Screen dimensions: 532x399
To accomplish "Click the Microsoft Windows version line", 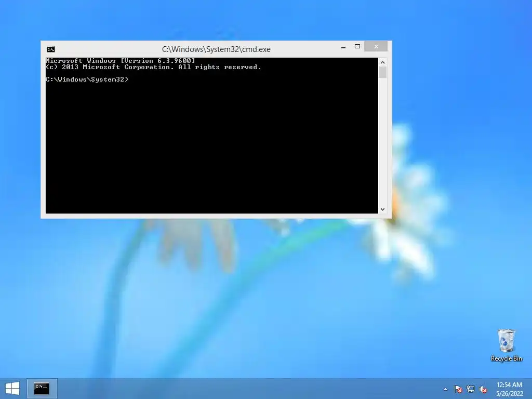I will click(x=121, y=61).
